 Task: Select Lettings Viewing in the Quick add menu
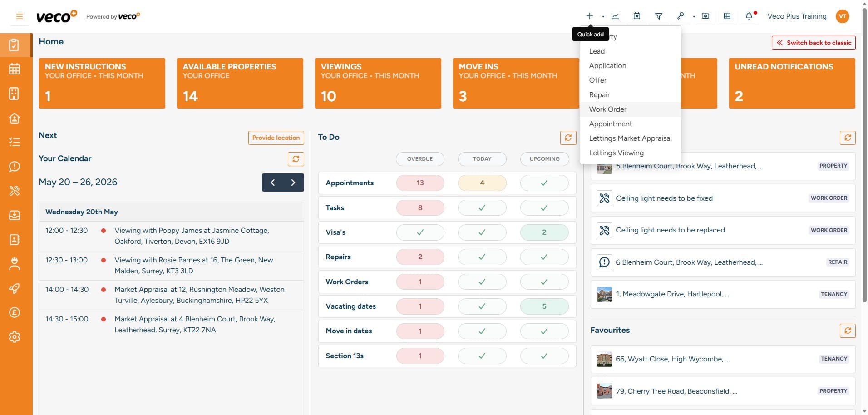(630, 153)
